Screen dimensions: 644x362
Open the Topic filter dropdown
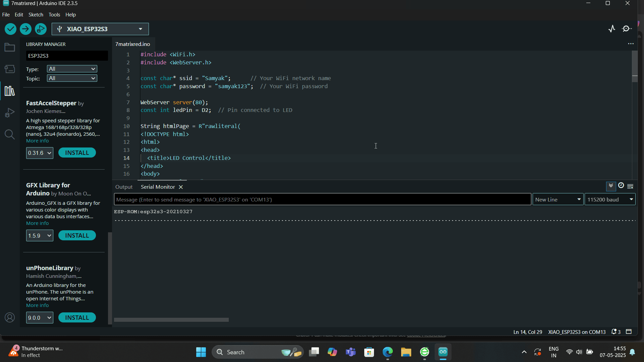(72, 78)
